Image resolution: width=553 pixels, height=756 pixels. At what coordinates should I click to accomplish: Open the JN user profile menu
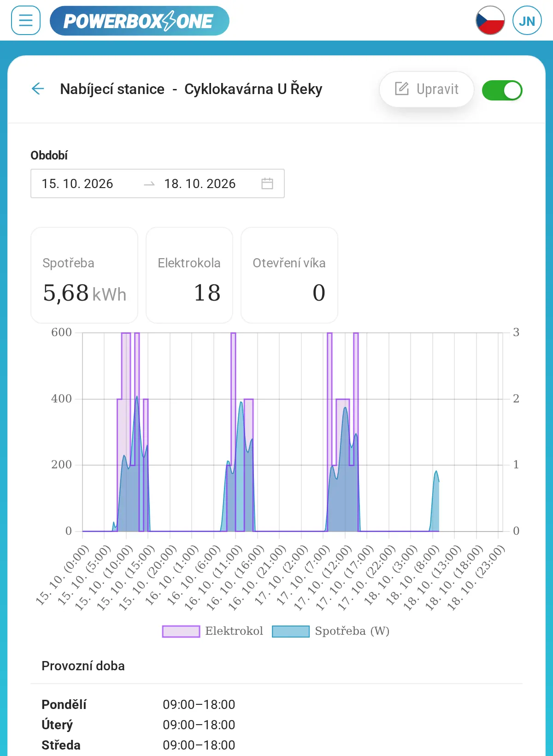click(x=527, y=20)
